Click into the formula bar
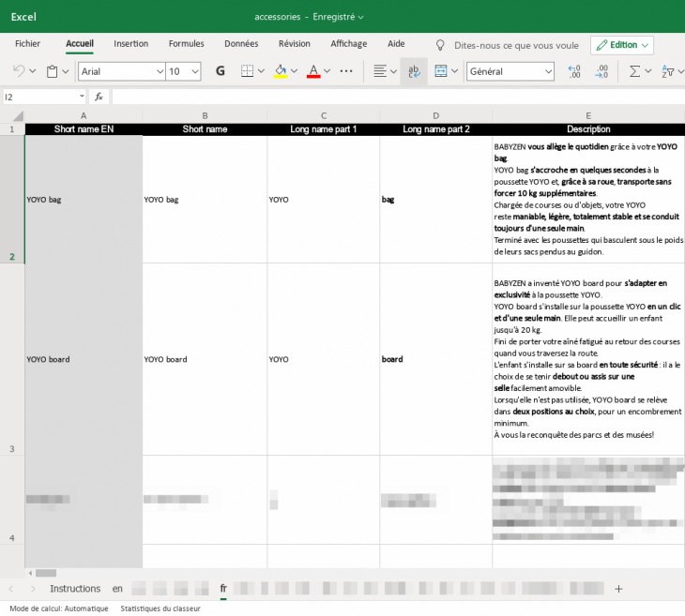Screen dimensions: 685x616 point(399,97)
